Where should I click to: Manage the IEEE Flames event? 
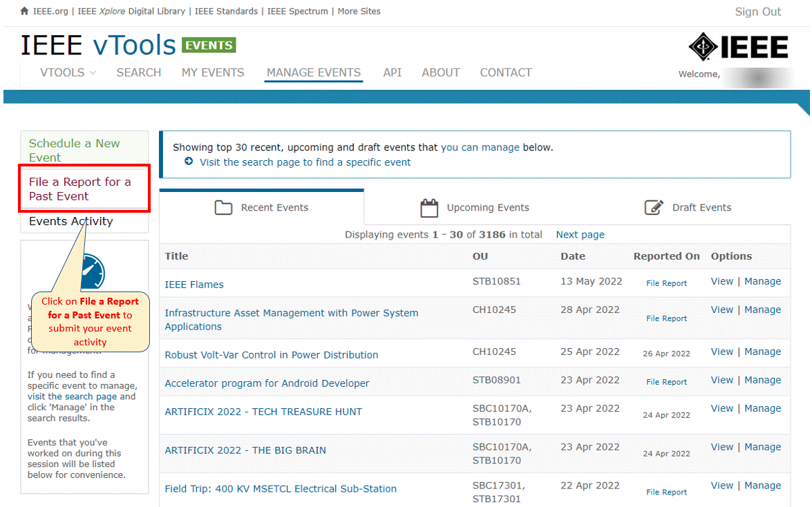point(762,281)
